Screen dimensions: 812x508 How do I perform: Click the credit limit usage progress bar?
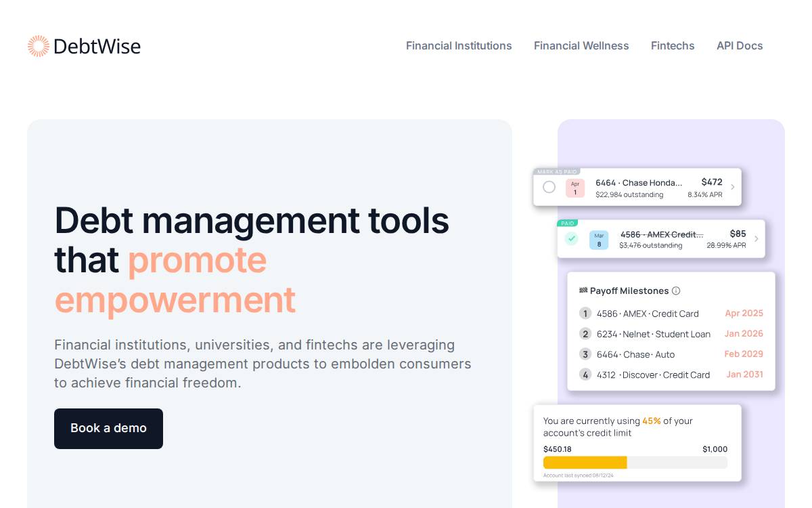635,463
